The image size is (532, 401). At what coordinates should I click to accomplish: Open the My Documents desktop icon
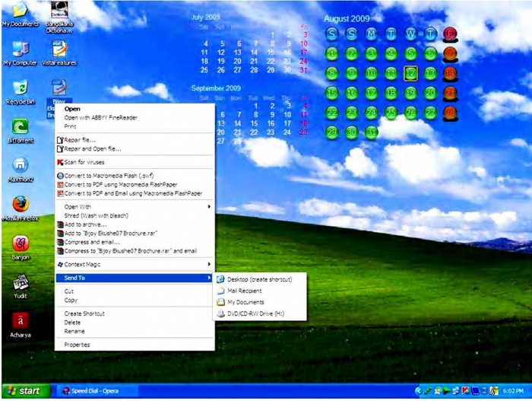pos(21,14)
